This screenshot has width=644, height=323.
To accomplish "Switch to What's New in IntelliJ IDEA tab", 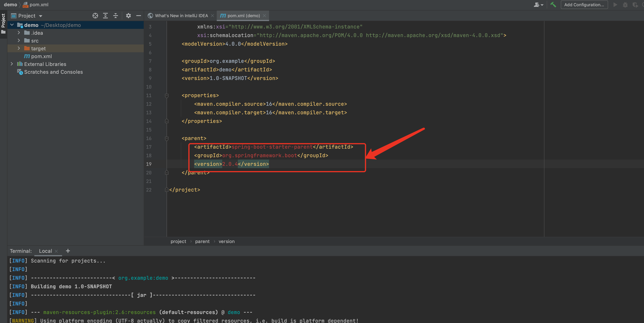I will pos(181,16).
